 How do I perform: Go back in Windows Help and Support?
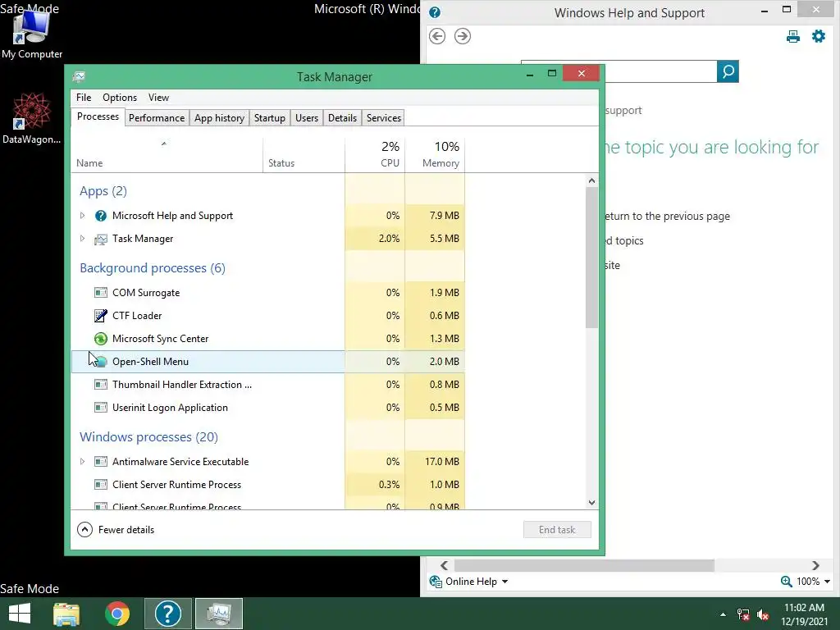coord(437,36)
